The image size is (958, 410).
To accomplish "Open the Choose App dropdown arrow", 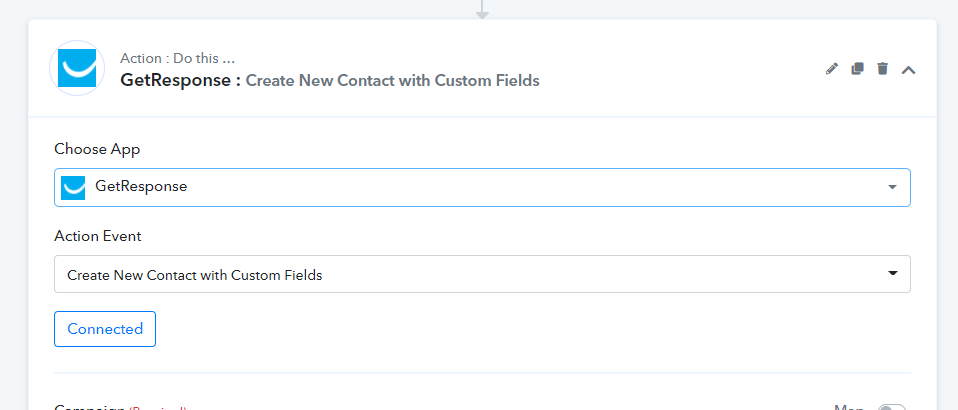I will coord(893,187).
